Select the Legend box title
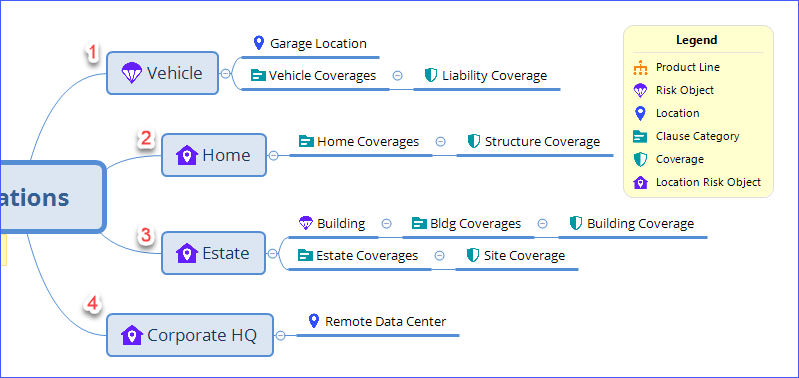The height and width of the screenshot is (378, 799). click(x=697, y=40)
